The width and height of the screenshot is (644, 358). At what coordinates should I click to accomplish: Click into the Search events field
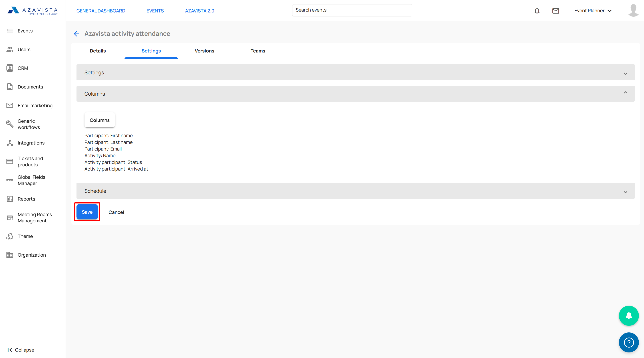(352, 10)
